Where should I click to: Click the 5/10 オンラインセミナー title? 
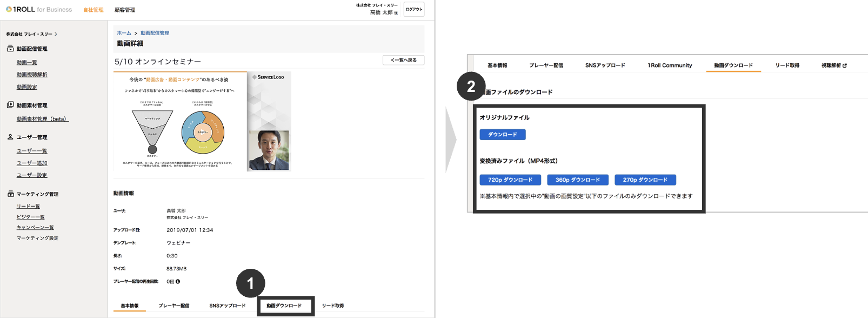158,62
